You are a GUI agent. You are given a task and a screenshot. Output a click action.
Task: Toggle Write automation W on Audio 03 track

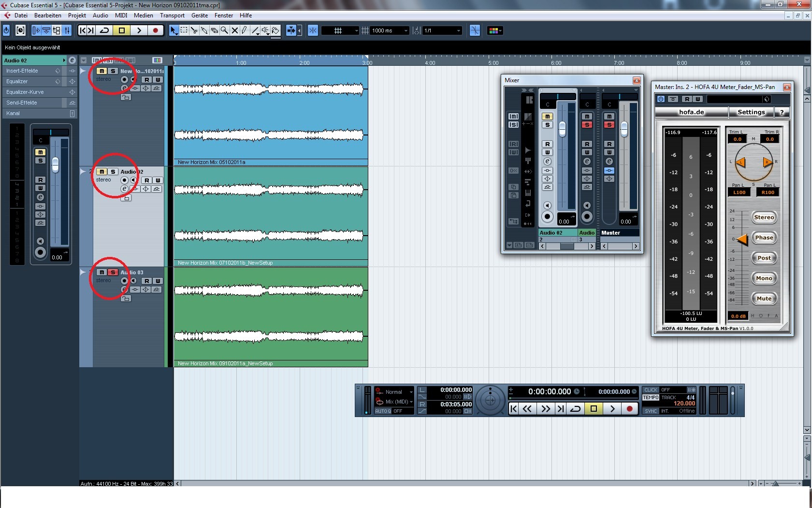(158, 281)
